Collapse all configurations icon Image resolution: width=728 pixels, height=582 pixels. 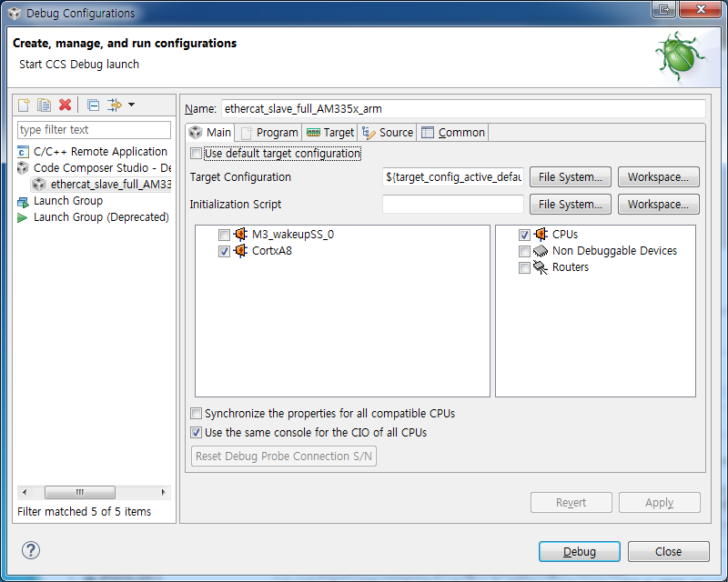94,105
